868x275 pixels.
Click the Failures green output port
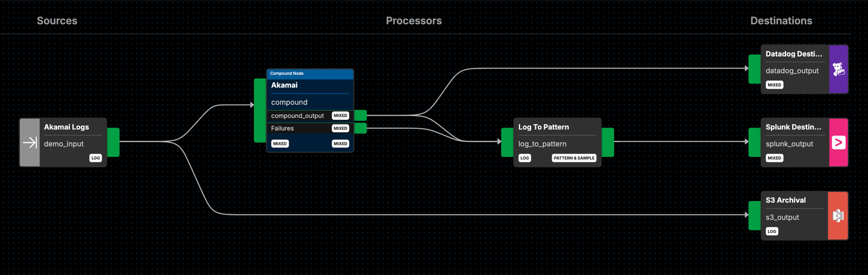pos(360,128)
